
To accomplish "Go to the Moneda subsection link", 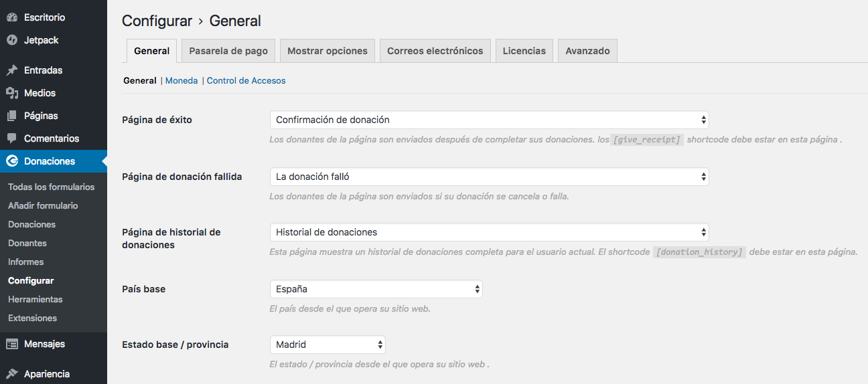I will coord(182,80).
